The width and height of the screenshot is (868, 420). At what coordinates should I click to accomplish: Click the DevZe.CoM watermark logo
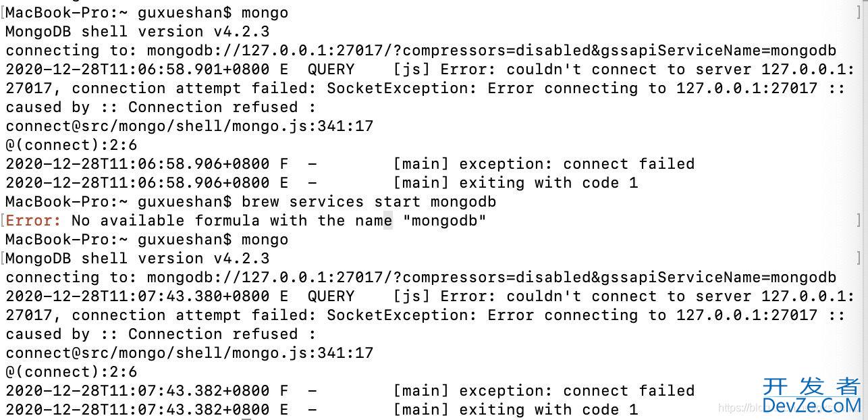[811, 404]
